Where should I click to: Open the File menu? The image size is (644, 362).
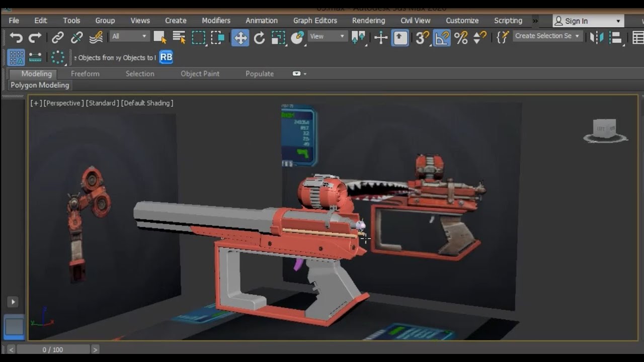14,21
